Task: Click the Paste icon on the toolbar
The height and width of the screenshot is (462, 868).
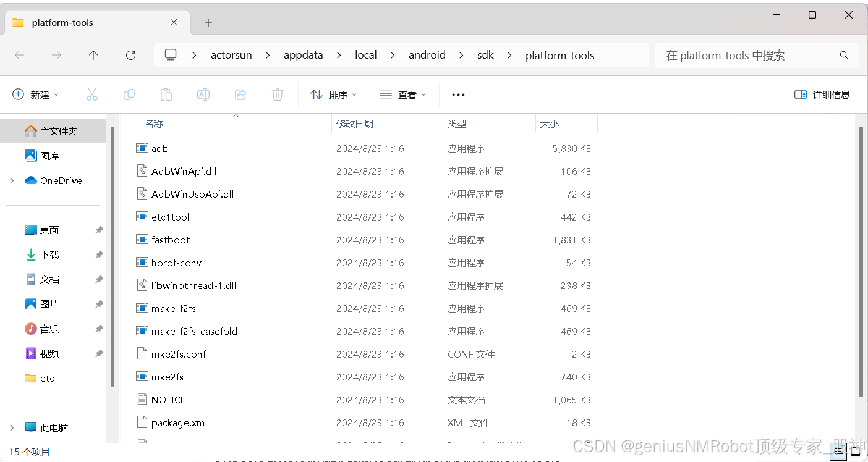Action: [x=166, y=94]
